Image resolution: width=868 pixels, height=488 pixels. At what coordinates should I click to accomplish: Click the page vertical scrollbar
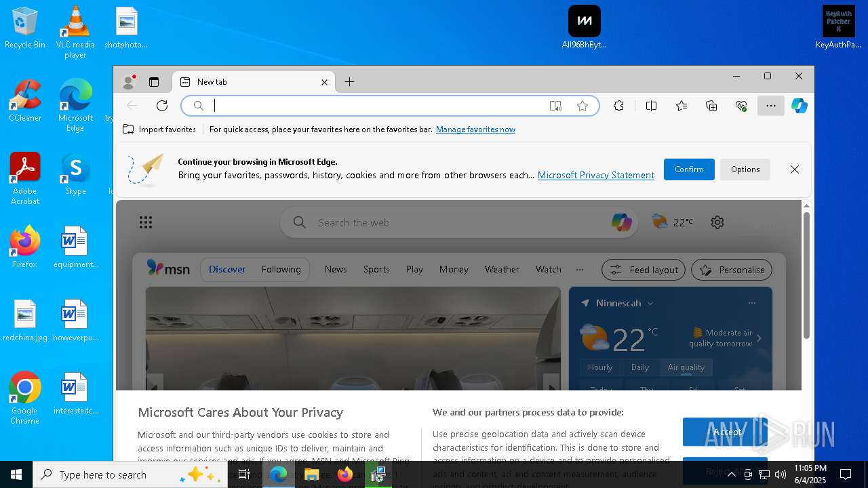(x=806, y=275)
